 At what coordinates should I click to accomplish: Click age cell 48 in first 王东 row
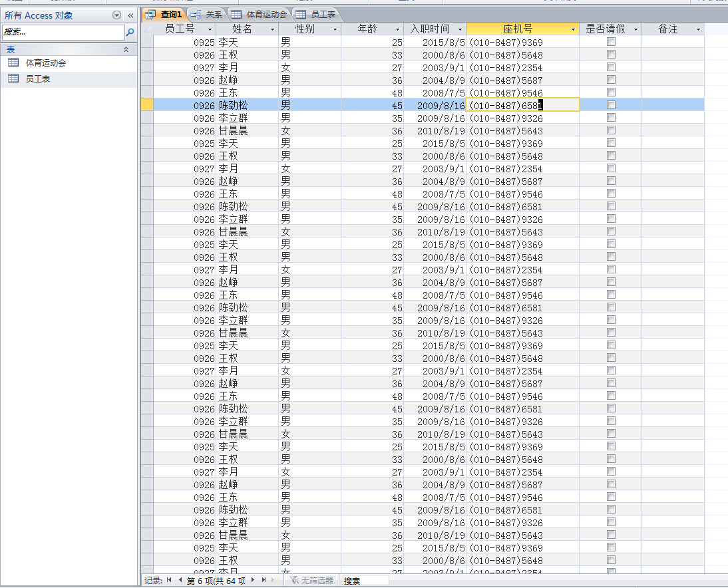point(373,93)
